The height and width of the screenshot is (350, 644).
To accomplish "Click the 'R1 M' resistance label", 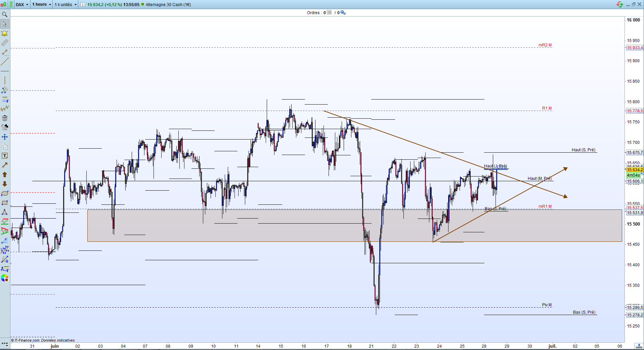I will pos(547,108).
